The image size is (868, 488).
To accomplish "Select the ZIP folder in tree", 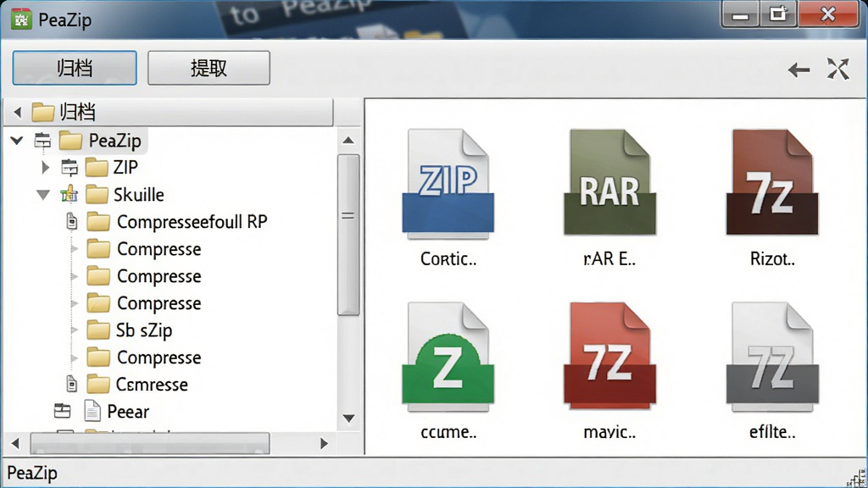I will [x=125, y=167].
